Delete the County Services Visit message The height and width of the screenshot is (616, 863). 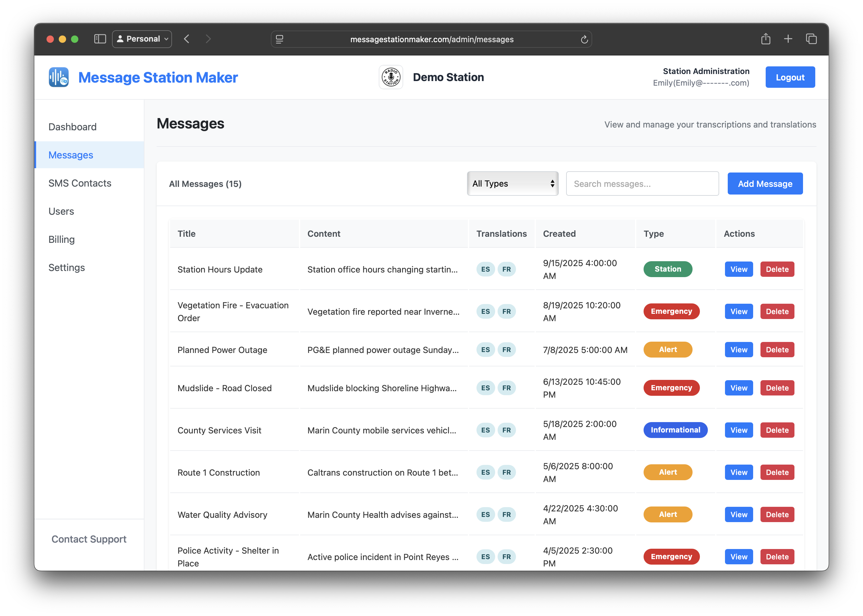tap(777, 430)
